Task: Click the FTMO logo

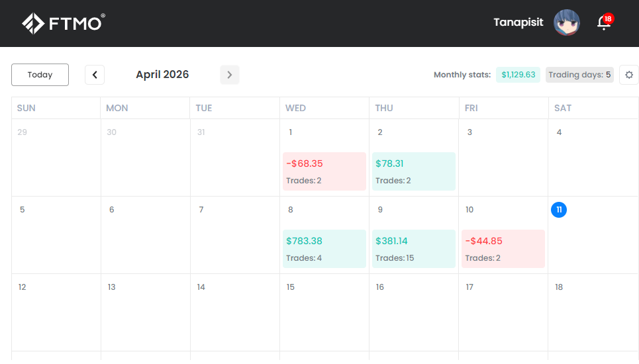Action: [x=64, y=23]
